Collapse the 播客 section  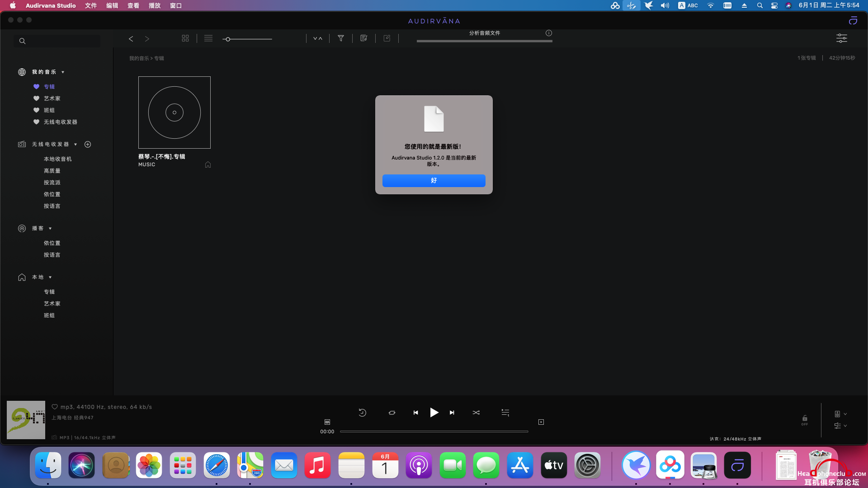pos(50,229)
